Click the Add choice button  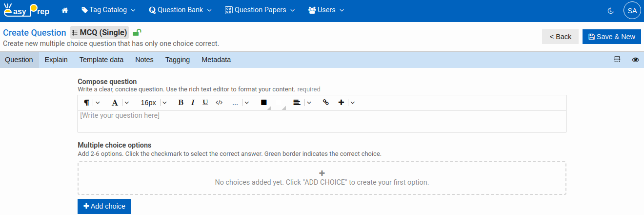point(104,206)
